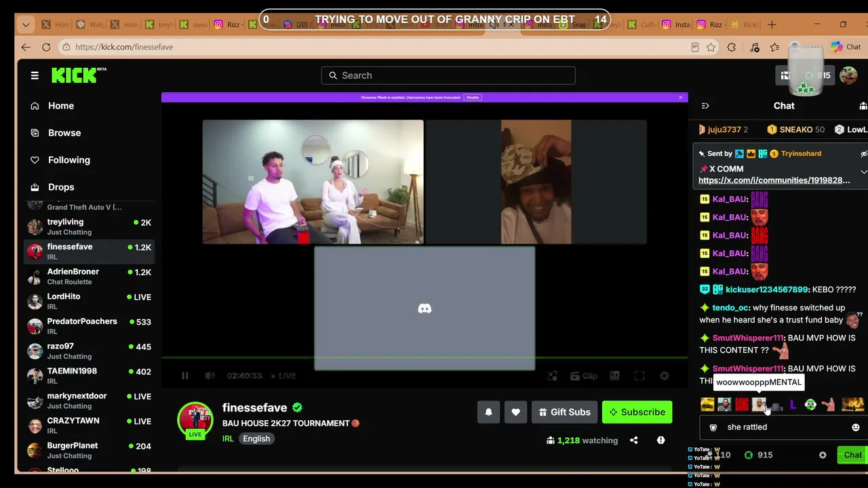Viewport: 868px width, 488px height.
Task: Open chat users list icon
Action: click(x=863, y=106)
